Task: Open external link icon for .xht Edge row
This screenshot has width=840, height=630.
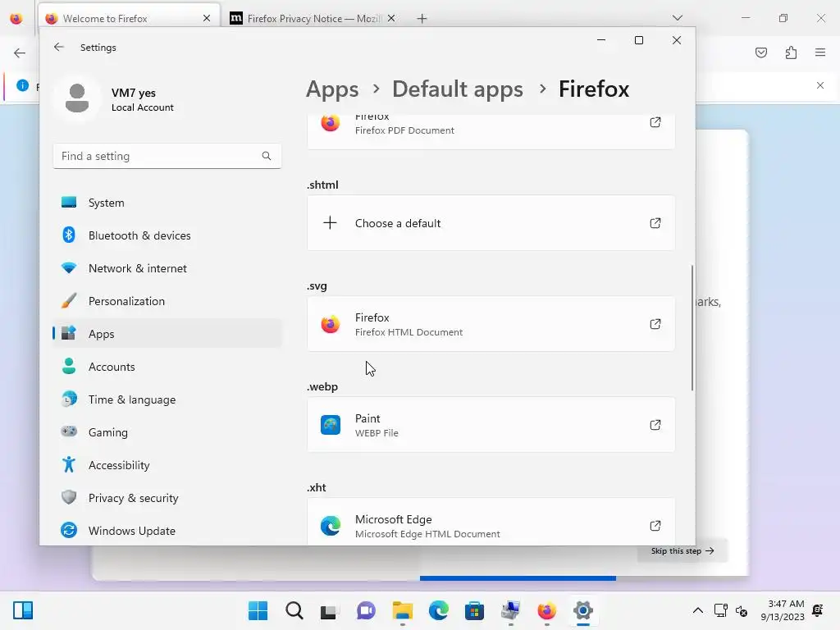Action: [x=655, y=526]
